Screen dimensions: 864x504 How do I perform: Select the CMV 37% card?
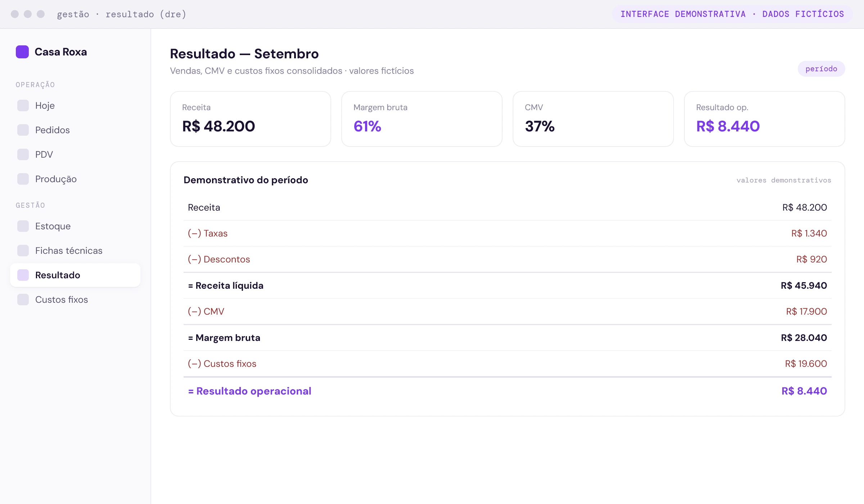pos(593,119)
